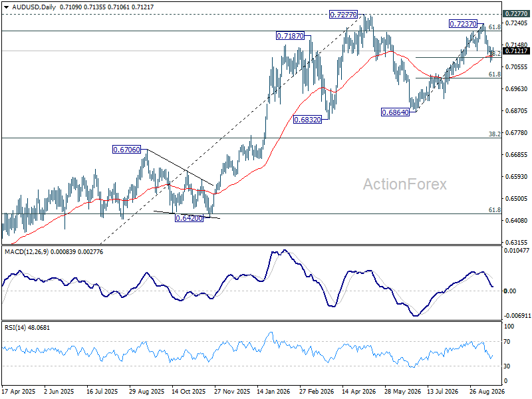Image resolution: width=532 pixels, height=399 pixels.
Task: Select the 14 Jan 2026 date marker
Action: 273,392
